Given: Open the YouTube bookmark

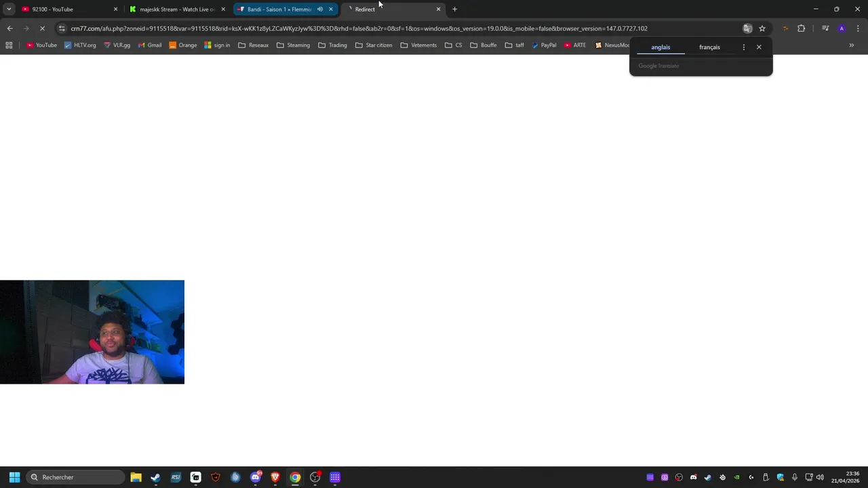Looking at the screenshot, I should pyautogui.click(x=41, y=45).
